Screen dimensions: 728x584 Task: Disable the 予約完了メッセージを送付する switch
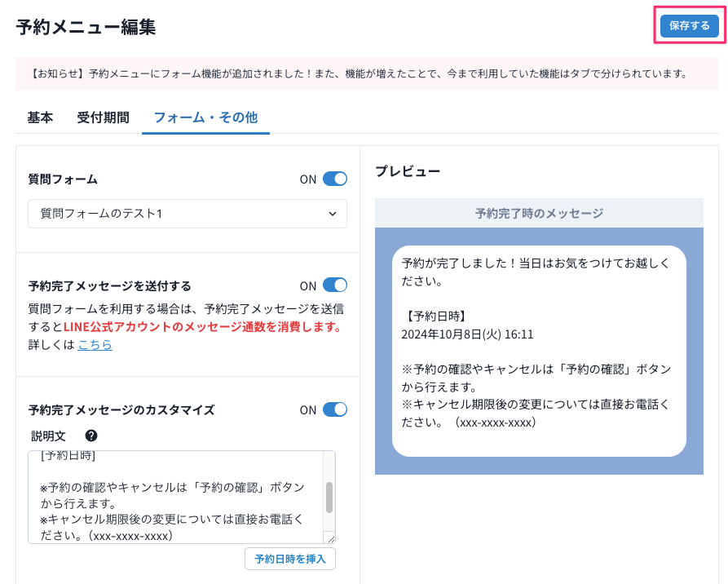point(334,285)
